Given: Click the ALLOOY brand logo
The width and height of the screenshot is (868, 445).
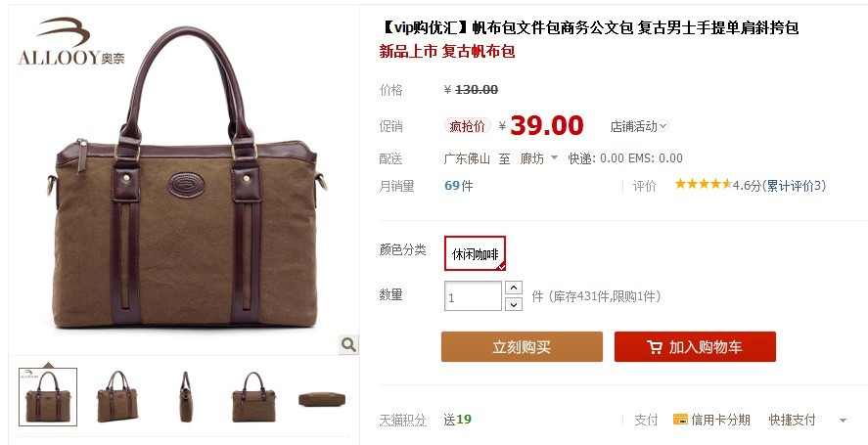Looking at the screenshot, I should coord(70,41).
